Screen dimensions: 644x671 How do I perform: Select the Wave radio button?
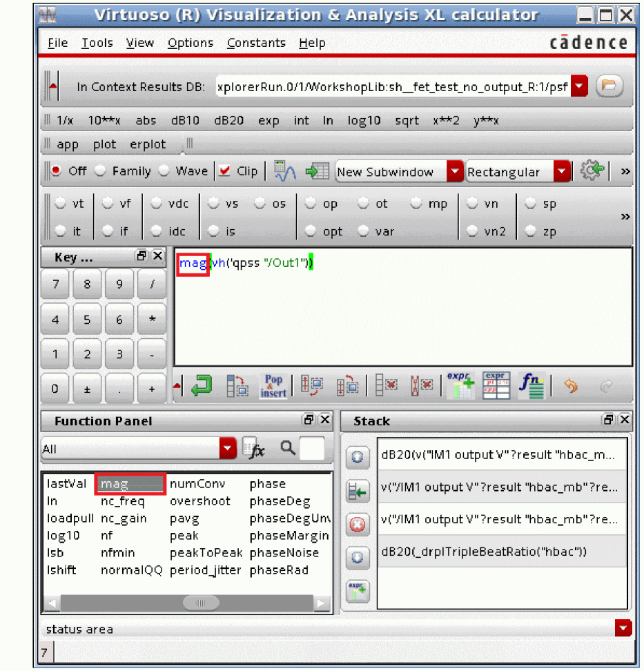click(x=164, y=171)
